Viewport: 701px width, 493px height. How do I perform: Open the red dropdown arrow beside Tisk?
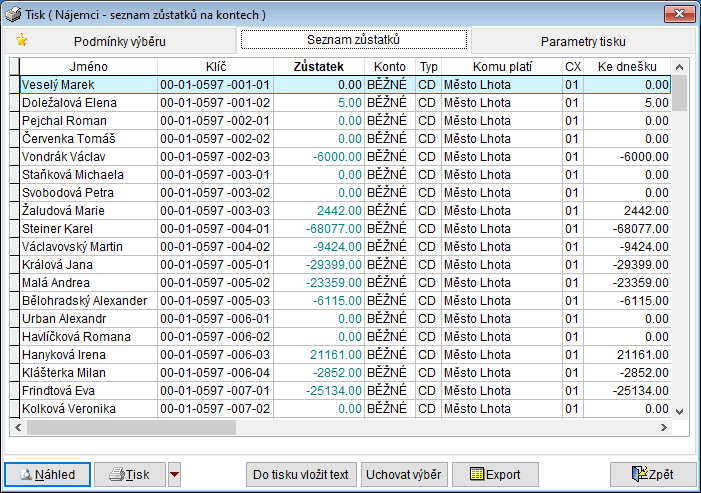point(175,474)
